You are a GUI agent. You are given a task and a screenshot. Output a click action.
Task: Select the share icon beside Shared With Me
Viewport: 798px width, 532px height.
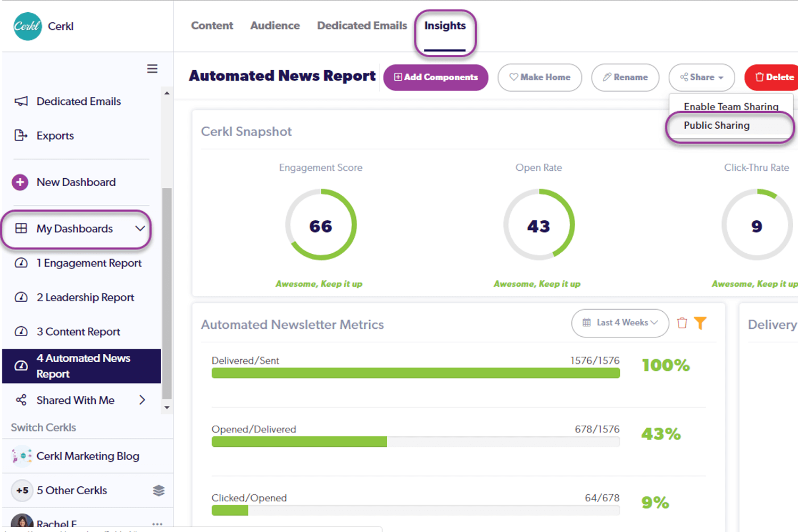point(21,400)
